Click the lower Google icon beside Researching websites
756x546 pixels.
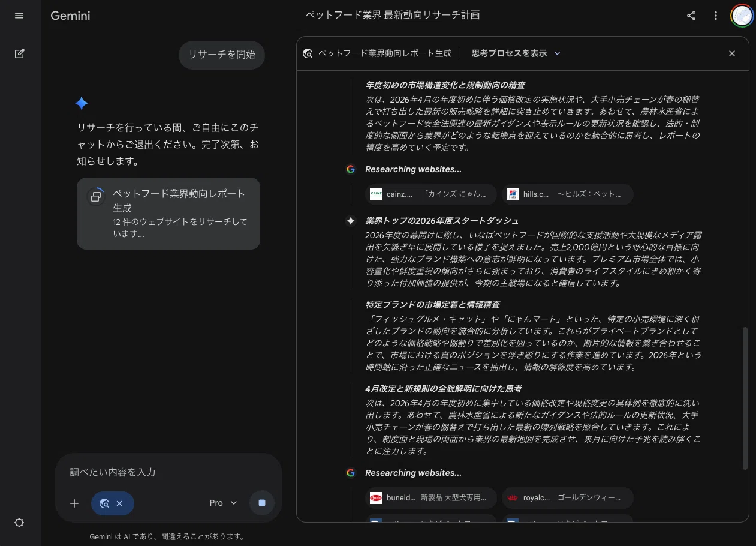(x=351, y=473)
